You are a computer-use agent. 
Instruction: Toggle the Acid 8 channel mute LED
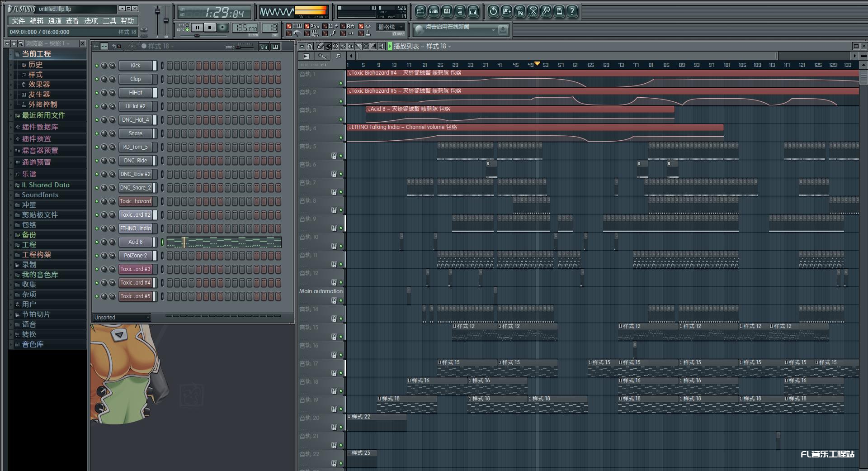[96, 242]
